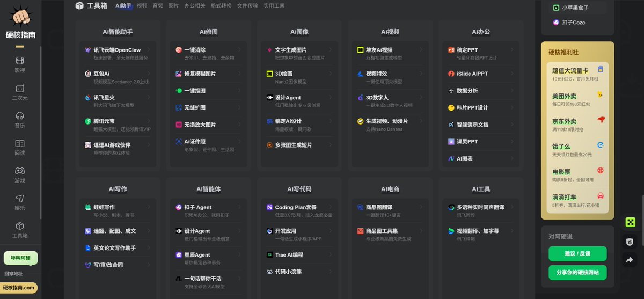Open 修复模糊图片 tool
The height and width of the screenshot is (299, 644).
point(209,74)
